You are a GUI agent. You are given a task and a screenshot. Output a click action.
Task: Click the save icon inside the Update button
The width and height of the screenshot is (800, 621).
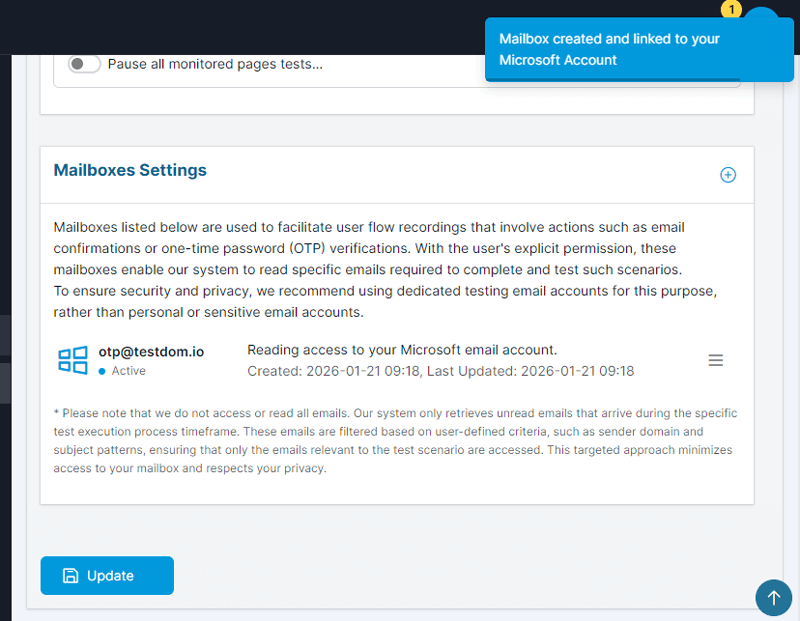tap(70, 576)
